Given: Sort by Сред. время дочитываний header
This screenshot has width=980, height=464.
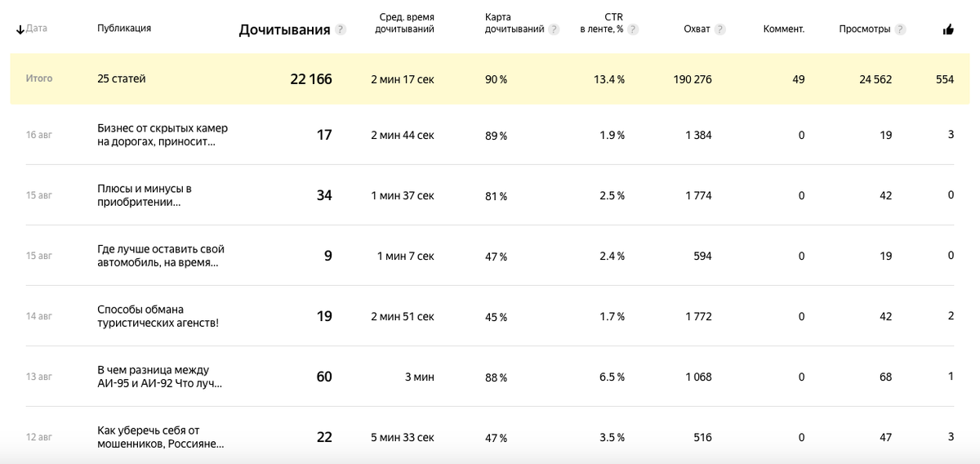Looking at the screenshot, I should pos(404,23).
